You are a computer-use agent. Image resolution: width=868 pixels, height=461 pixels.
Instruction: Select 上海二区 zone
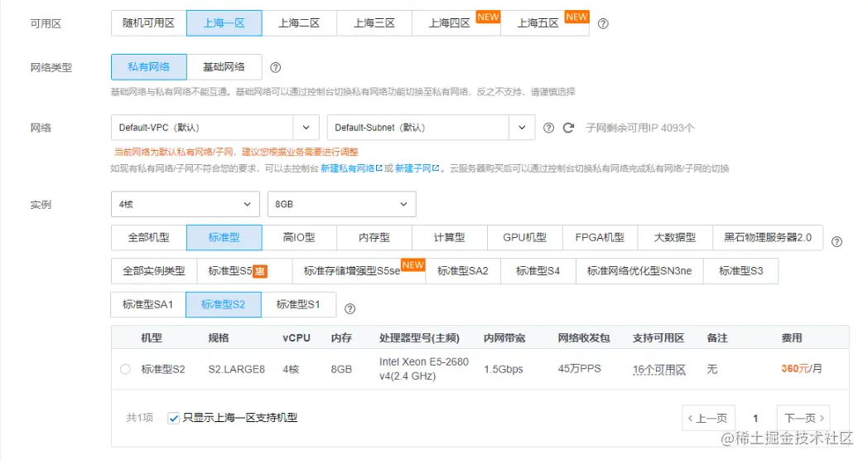pos(300,23)
